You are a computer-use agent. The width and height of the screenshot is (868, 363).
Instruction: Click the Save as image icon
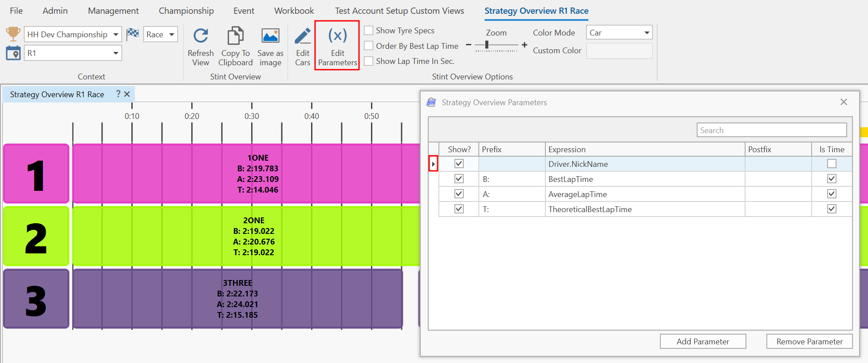tap(270, 36)
